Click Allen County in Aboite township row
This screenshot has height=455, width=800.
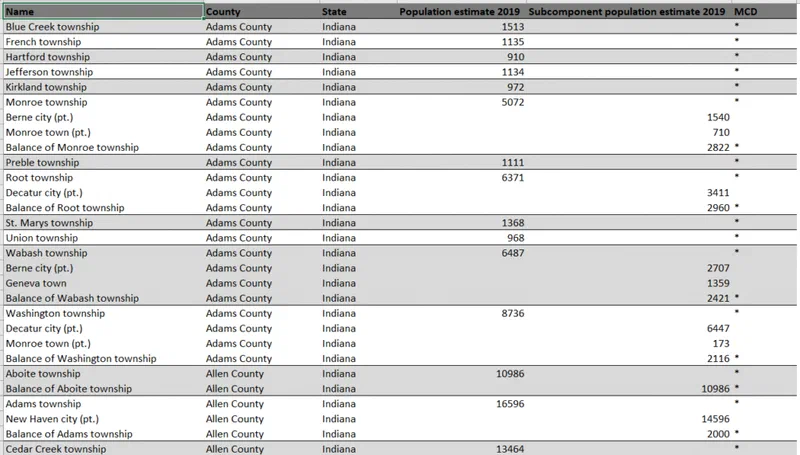[235, 374]
